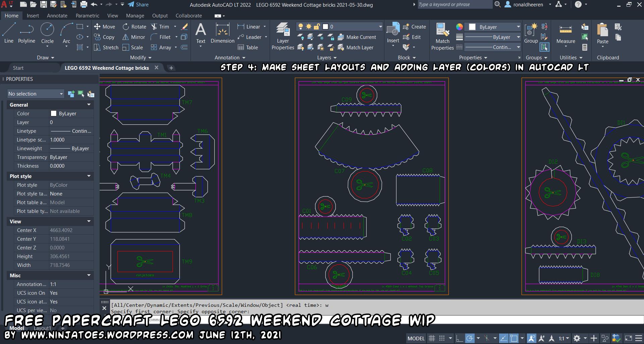Click the Paste clipboard icon

click(602, 33)
